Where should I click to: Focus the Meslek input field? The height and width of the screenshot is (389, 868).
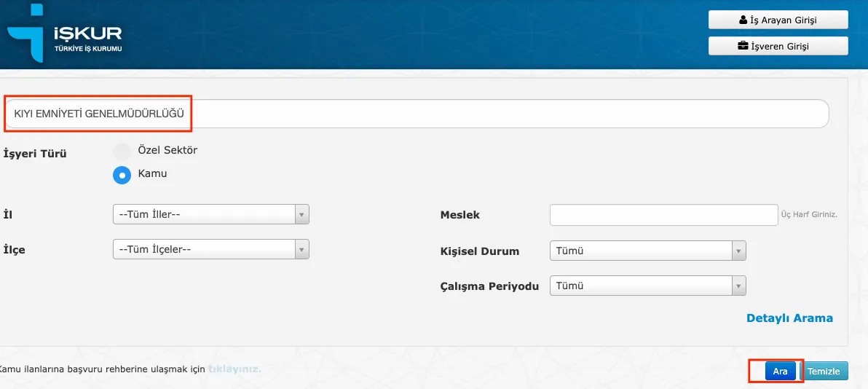tap(663, 215)
